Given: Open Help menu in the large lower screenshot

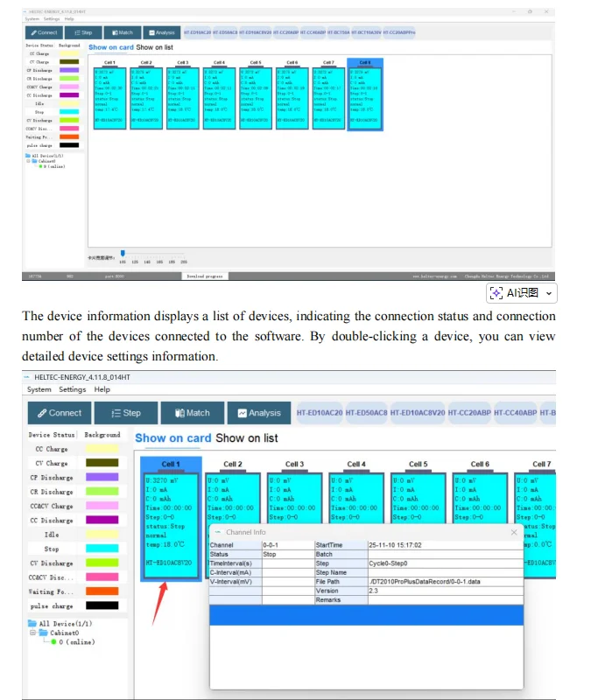Looking at the screenshot, I should pos(102,389).
